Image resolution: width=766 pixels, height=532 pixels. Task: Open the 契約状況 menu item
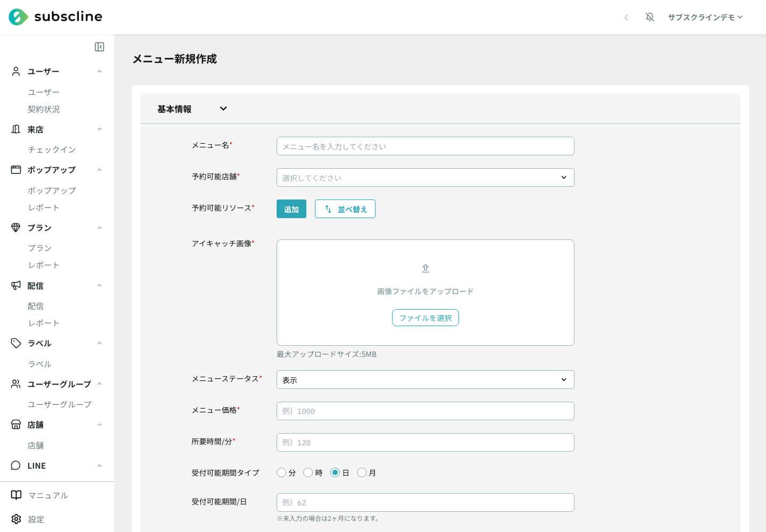[44, 109]
